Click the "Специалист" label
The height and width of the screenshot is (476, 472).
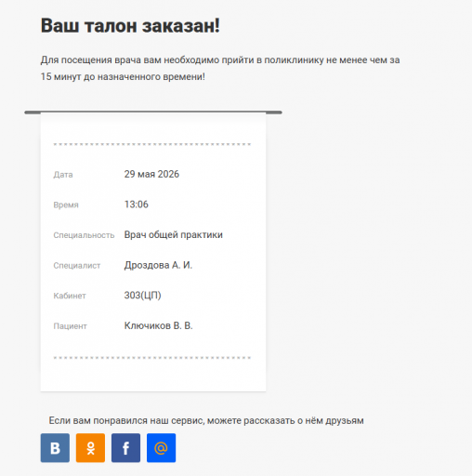[x=77, y=266]
